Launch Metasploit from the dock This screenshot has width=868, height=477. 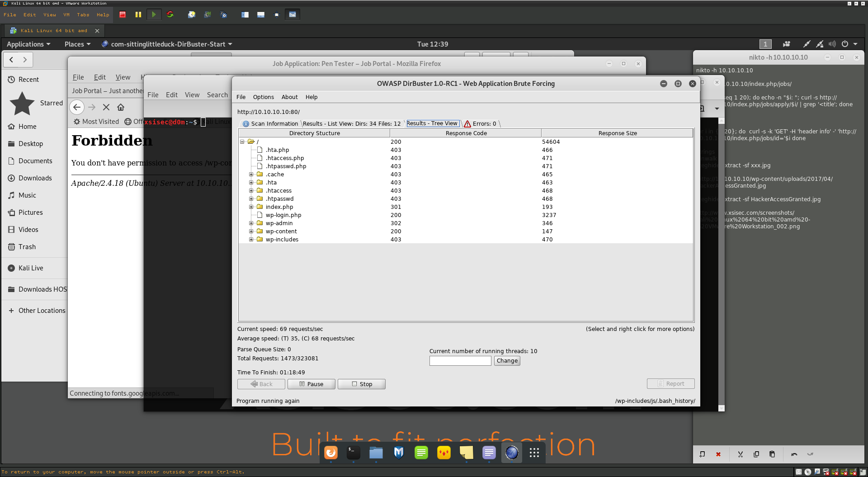tap(399, 452)
